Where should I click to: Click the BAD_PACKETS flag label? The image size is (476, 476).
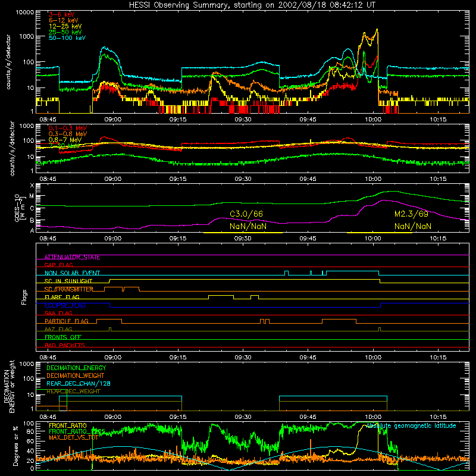(65, 346)
